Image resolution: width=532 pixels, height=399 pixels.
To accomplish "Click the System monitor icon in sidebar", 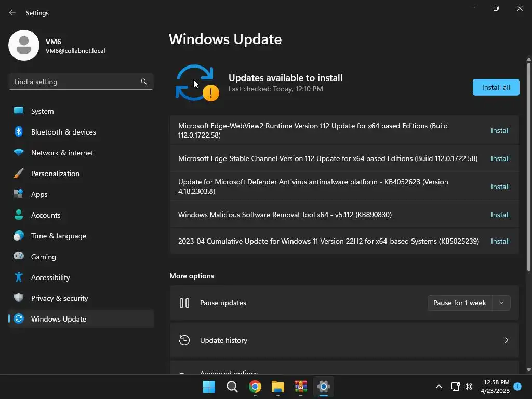I will pos(19,111).
